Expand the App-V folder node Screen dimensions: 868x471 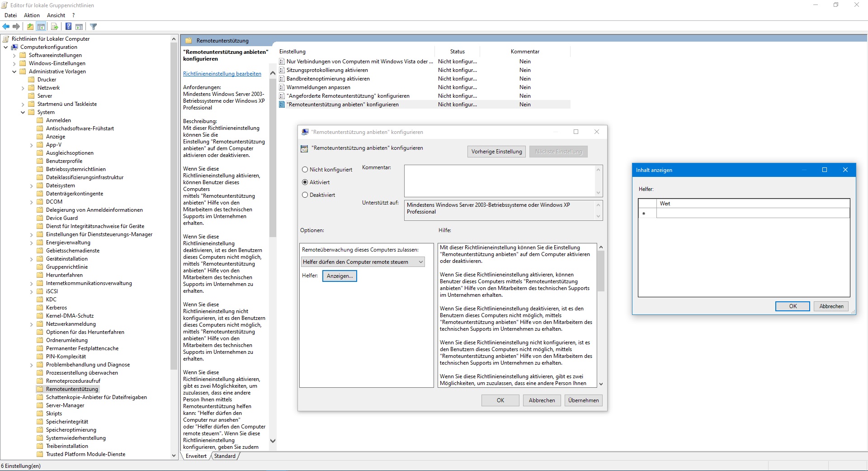[x=31, y=145]
